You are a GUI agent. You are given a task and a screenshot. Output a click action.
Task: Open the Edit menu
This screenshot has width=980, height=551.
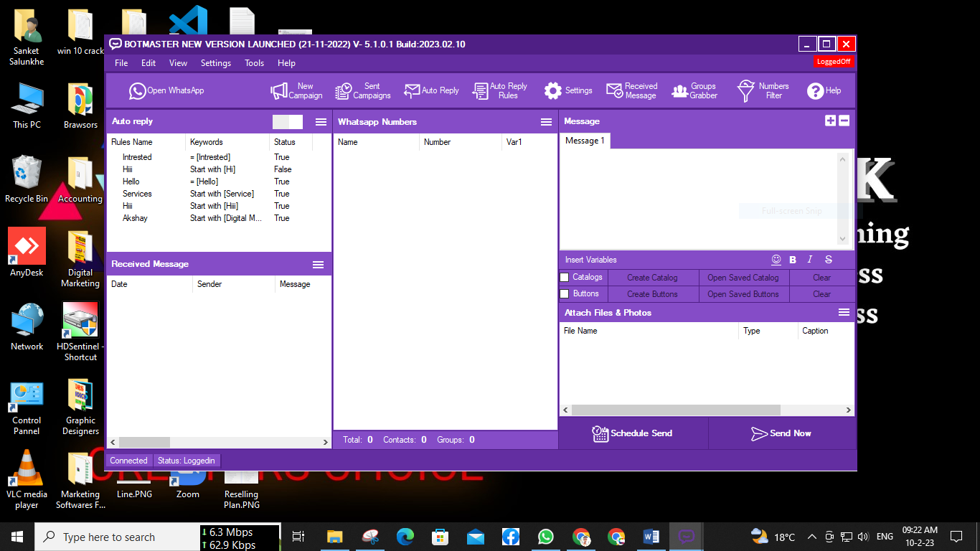coord(149,63)
